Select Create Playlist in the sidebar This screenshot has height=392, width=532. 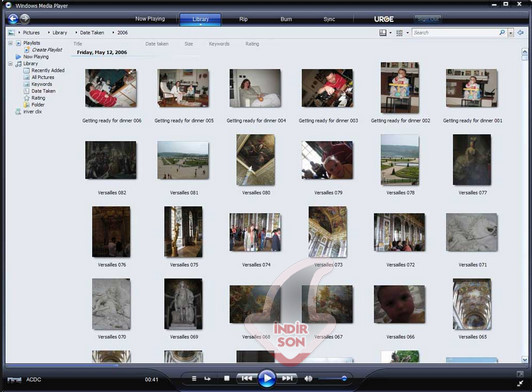click(47, 50)
